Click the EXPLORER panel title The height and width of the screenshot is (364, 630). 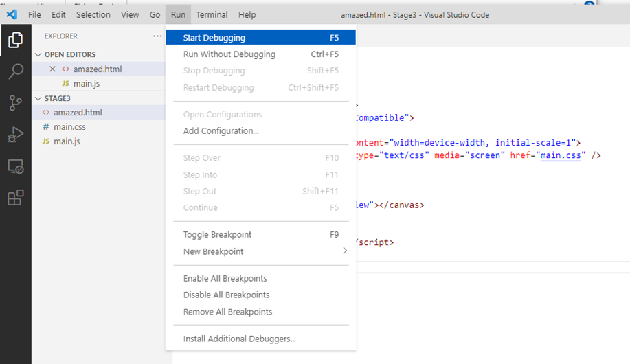pos(61,36)
